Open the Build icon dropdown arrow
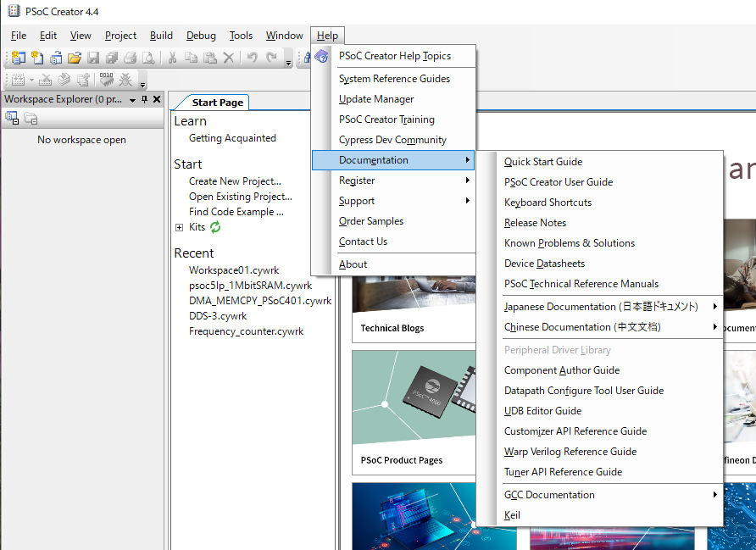Screen dimensions: 756x550 [31, 80]
